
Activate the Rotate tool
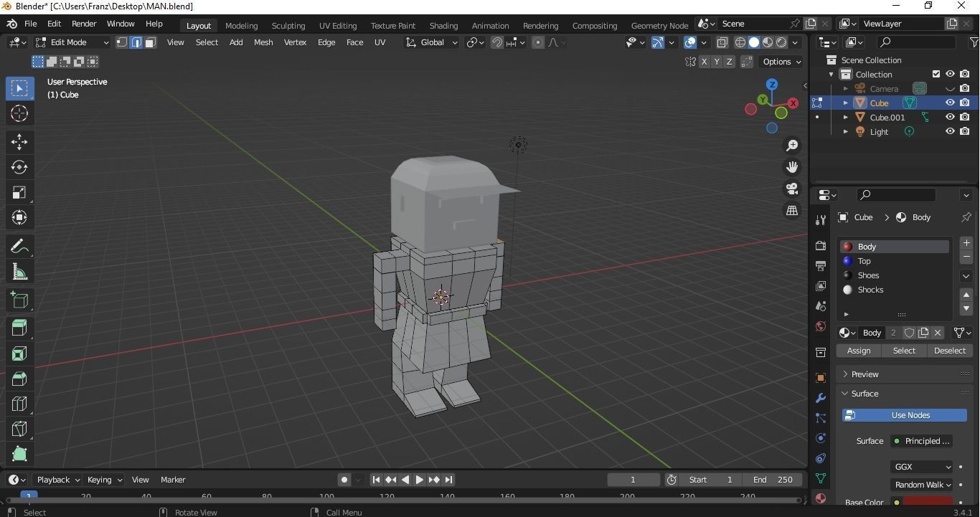coord(19,166)
